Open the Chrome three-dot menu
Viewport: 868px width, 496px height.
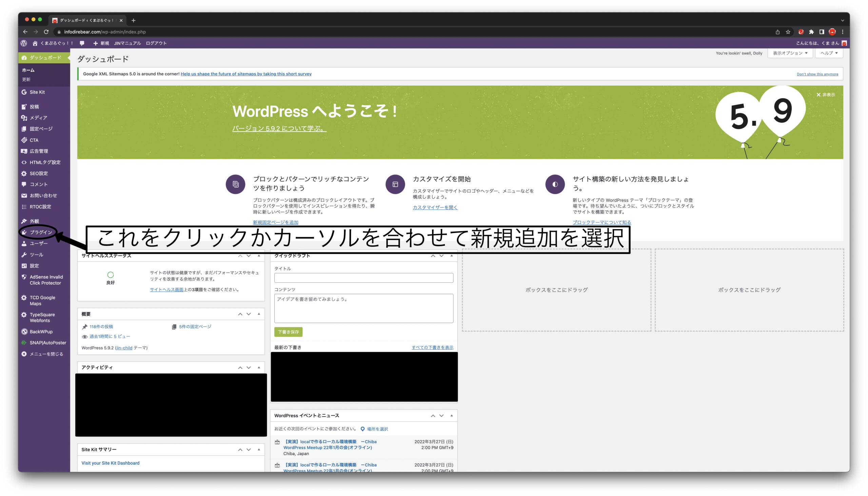[843, 32]
